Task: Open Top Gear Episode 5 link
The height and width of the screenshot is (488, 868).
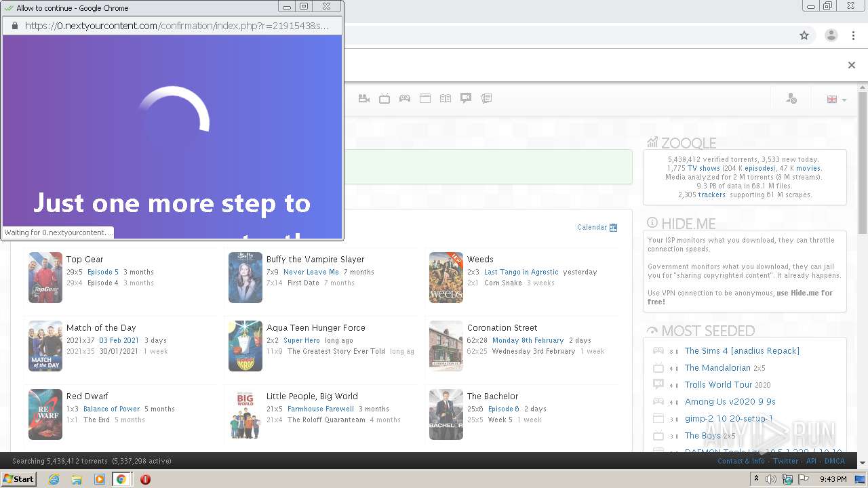Action: pyautogui.click(x=103, y=272)
